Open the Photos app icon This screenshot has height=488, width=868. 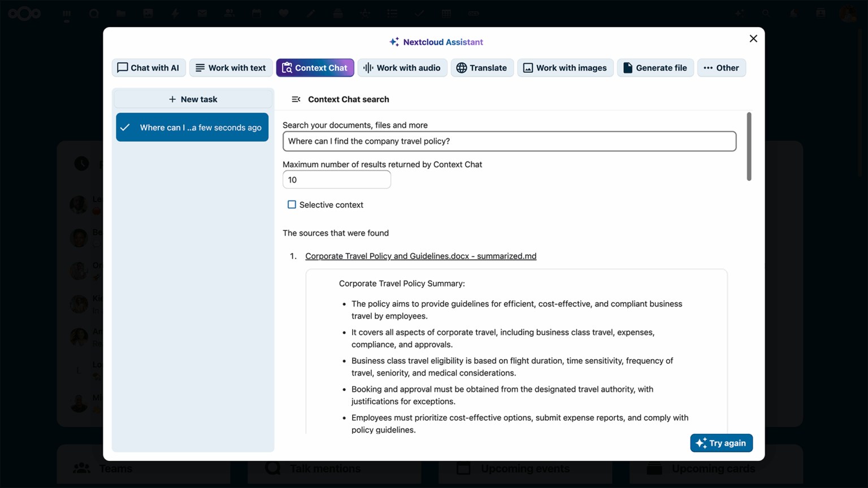tap(148, 13)
